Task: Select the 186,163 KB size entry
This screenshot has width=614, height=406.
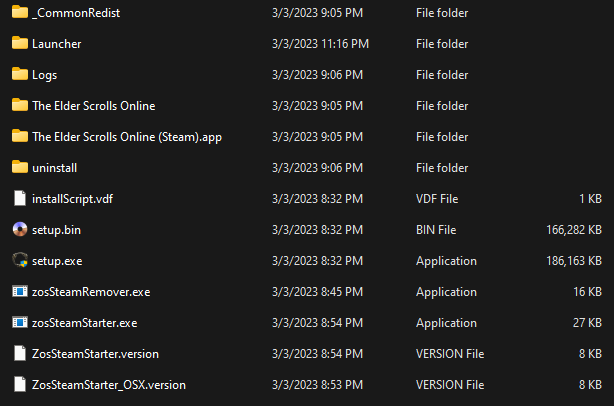Action: pyautogui.click(x=574, y=261)
